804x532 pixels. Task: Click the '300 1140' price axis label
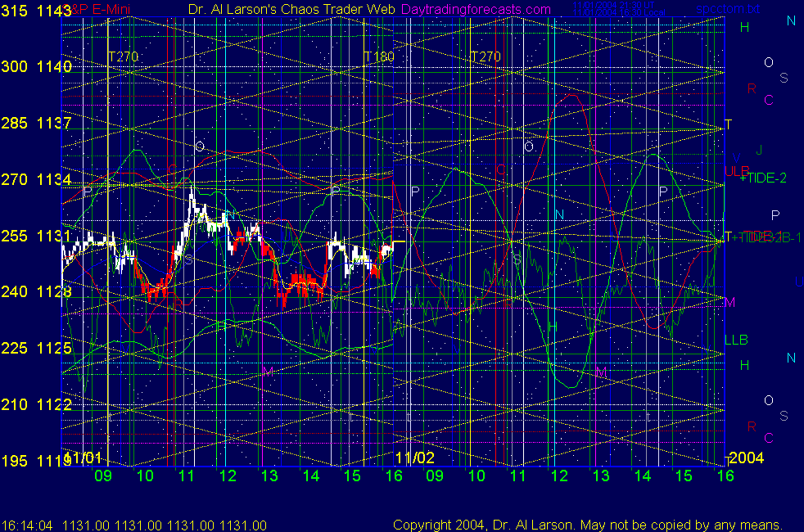click(x=36, y=66)
